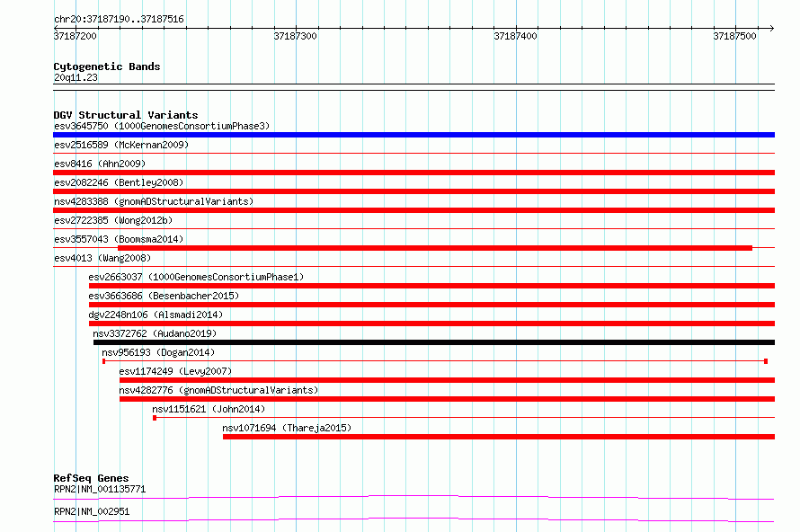Open esv4013 (Wang2008) label
Viewport: 800px width, 532px height.
pos(102,258)
